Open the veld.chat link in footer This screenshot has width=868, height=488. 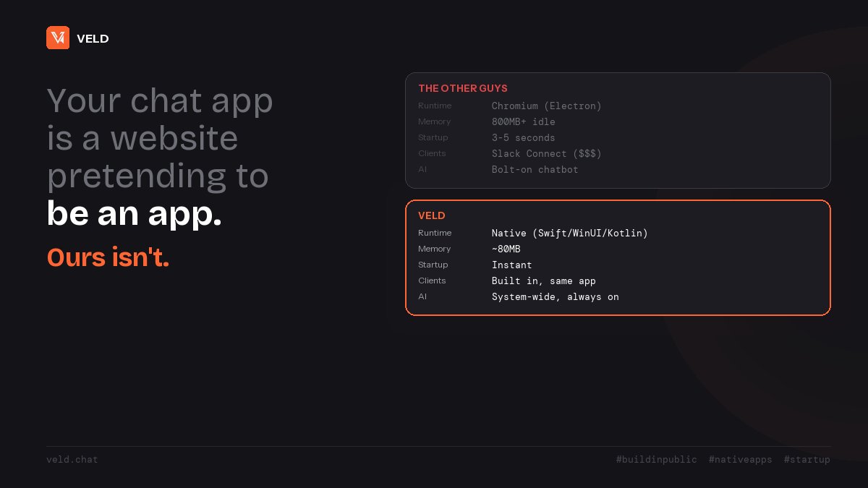coord(72,460)
